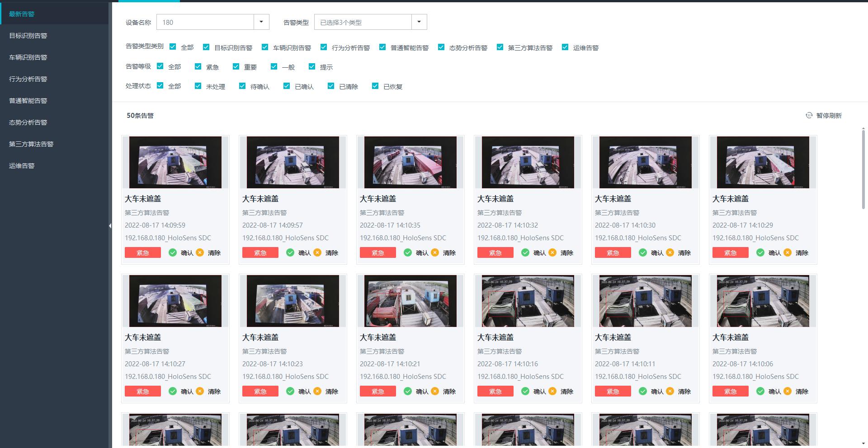
Task: Click orange clear icon on 14:10:29 alarm card
Action: (x=788, y=252)
